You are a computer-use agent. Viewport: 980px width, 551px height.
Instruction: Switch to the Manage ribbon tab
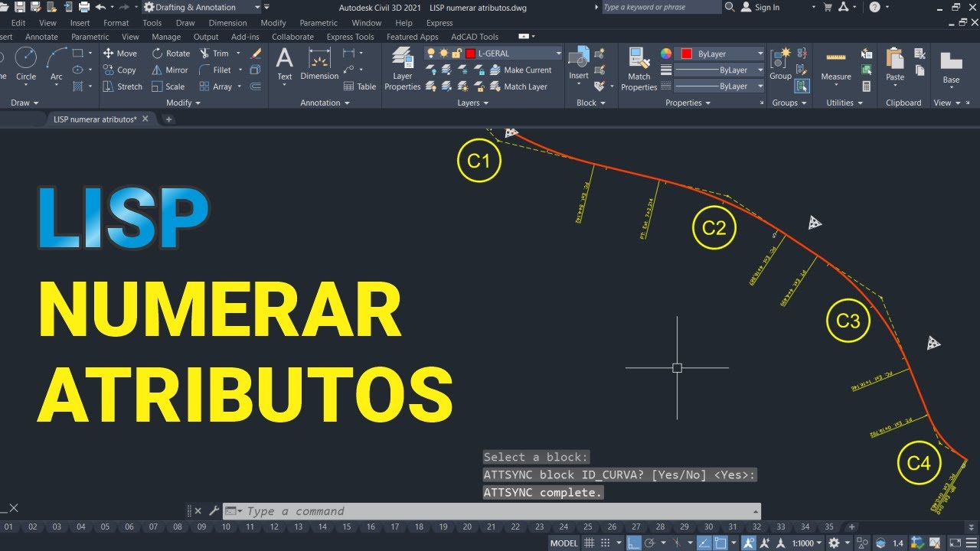tap(166, 37)
